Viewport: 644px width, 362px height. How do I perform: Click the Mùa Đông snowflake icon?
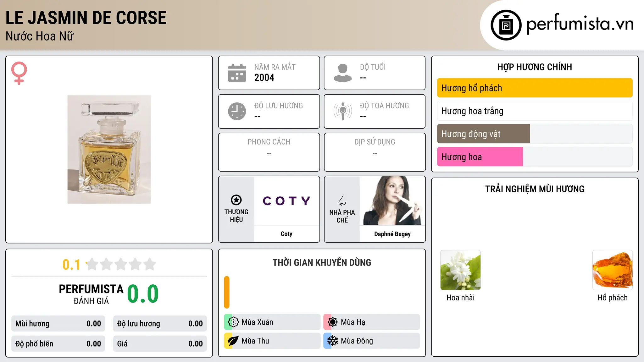coord(333,341)
